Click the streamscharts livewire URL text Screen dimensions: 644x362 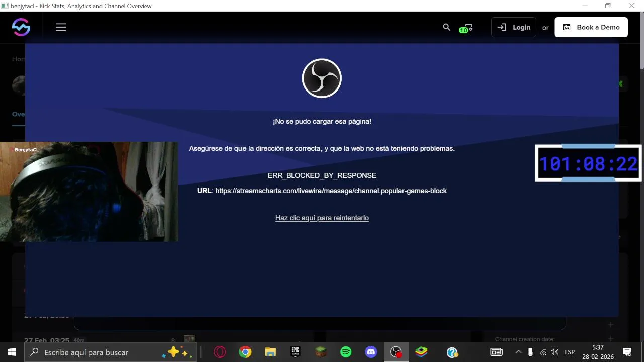pos(331,191)
